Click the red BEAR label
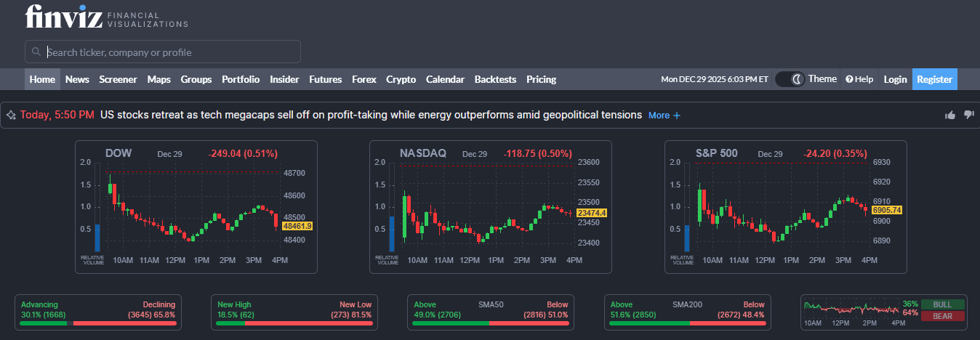This screenshot has width=980, height=340. click(x=943, y=316)
